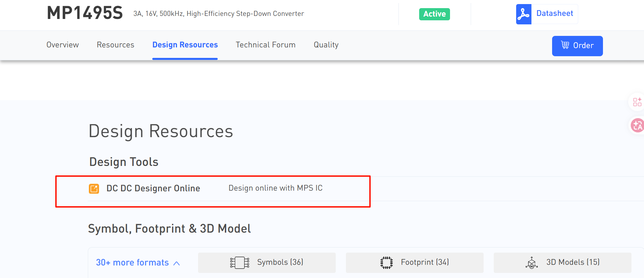Open the Resources tab
Image resolution: width=644 pixels, height=278 pixels.
click(115, 45)
